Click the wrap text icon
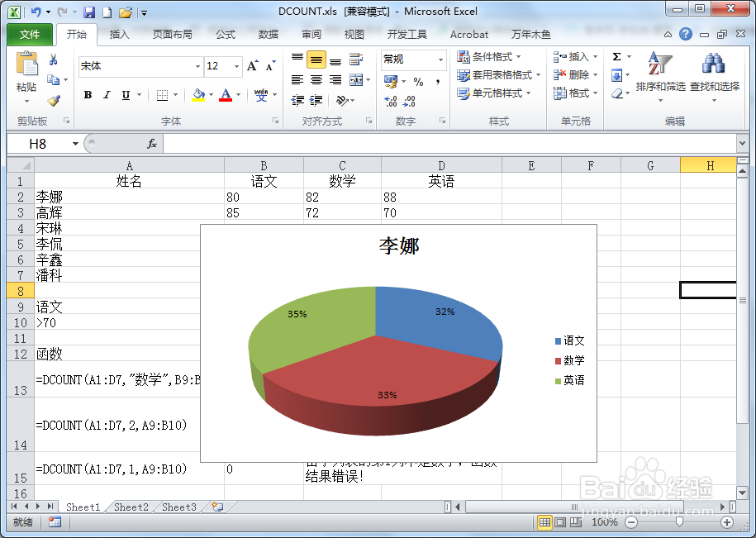The image size is (756, 538). click(x=356, y=60)
